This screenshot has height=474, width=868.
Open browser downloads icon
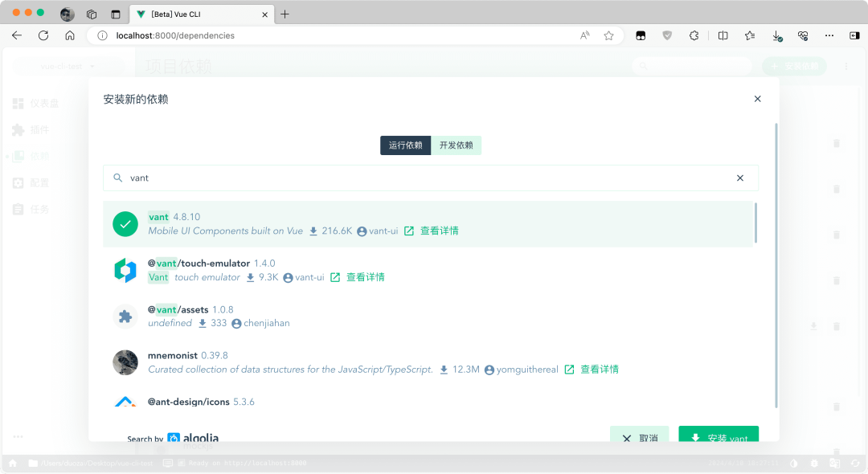pyautogui.click(x=777, y=35)
